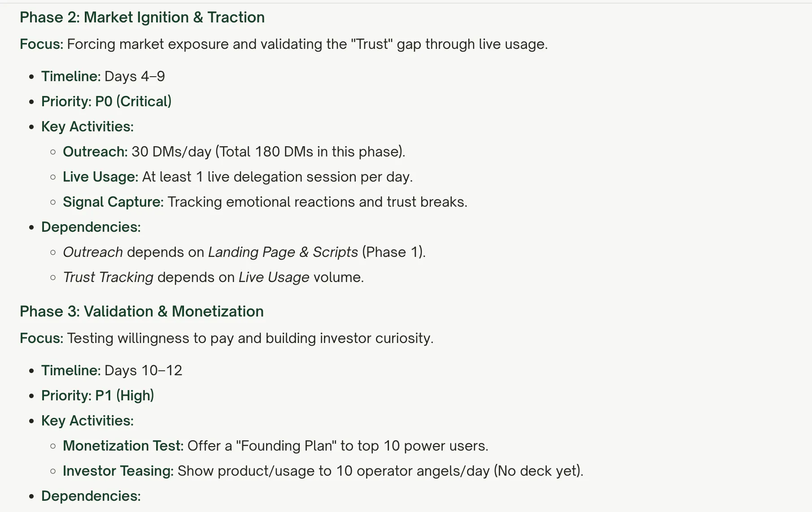This screenshot has height=512, width=812.
Task: Click the Timeline: Days 4–9 bullet
Action: pos(103,76)
